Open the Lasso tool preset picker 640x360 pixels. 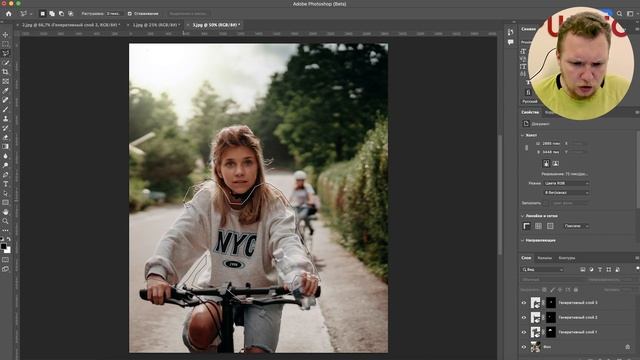[x=26, y=13]
